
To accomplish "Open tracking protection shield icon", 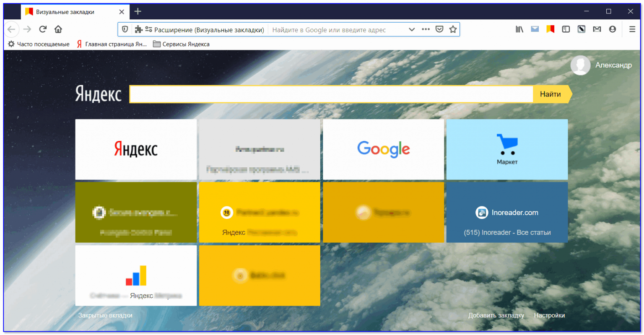I will tap(125, 29).
